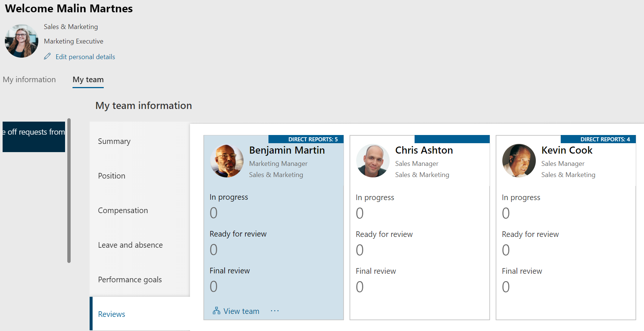Open Performance goals section
This screenshot has width=644, height=331.
[130, 280]
